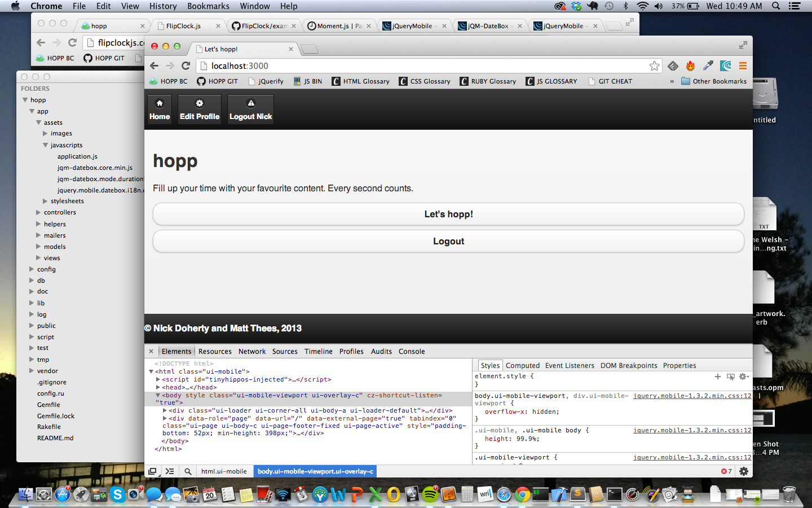The height and width of the screenshot is (508, 812).
Task: Open the new tab button in the Let's hopp! window
Action: pyautogui.click(x=310, y=50)
